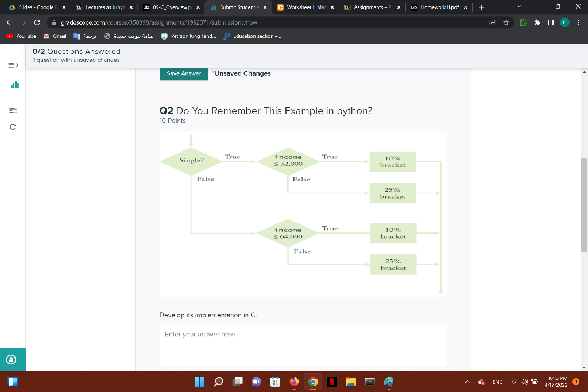The height and width of the screenshot is (392, 588).
Task: Click the browser profile avatar toggle
Action: pos(564,22)
